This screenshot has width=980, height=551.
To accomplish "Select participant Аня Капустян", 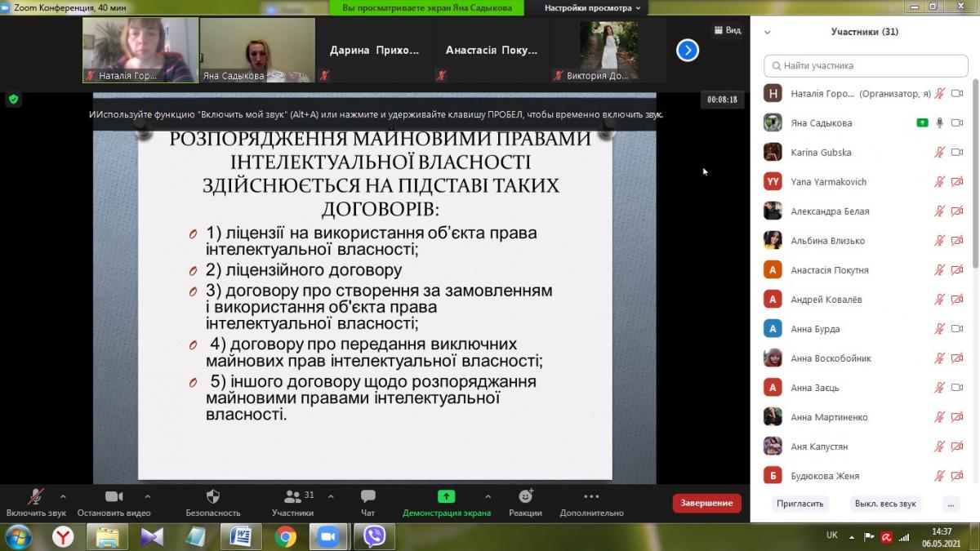I will click(x=865, y=447).
